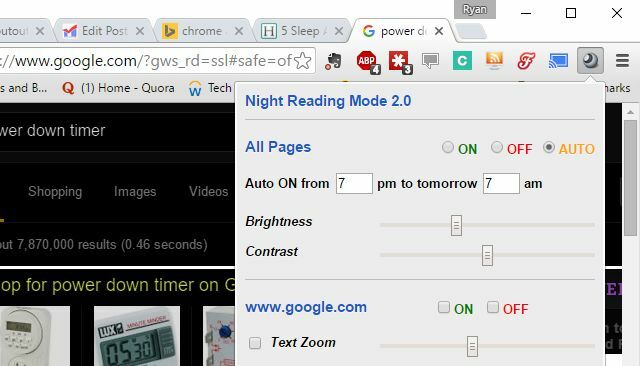Click the Auto ON from pm hour field

[x=354, y=183]
